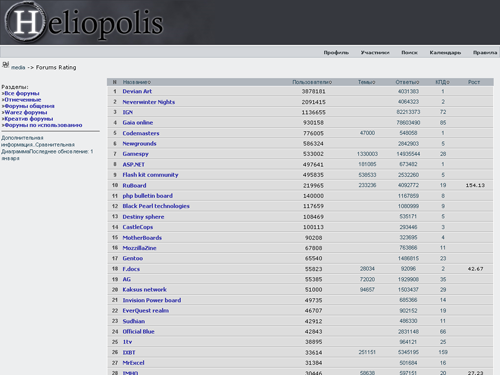The width and height of the screenshot is (500, 375).
Task: Open the Black Pearl technologies link
Action: (156, 206)
